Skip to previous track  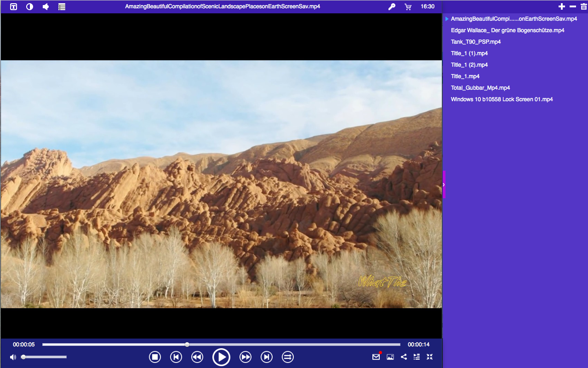[x=176, y=357]
